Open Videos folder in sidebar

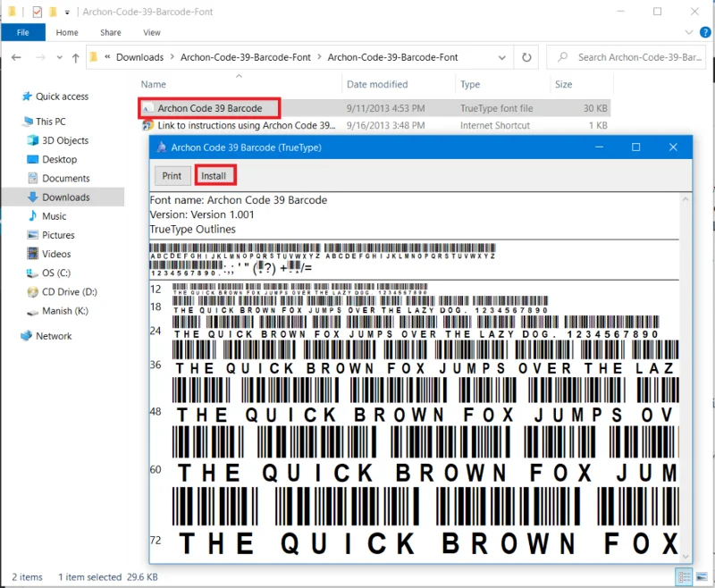pos(56,254)
